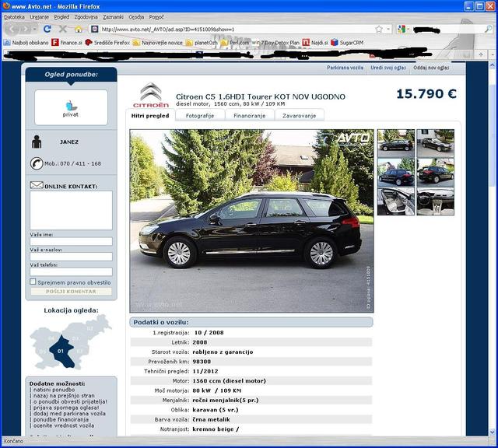Screen dimensions: 498x448
Task: Open the finance.si bookmark
Action: pyautogui.click(x=67, y=43)
